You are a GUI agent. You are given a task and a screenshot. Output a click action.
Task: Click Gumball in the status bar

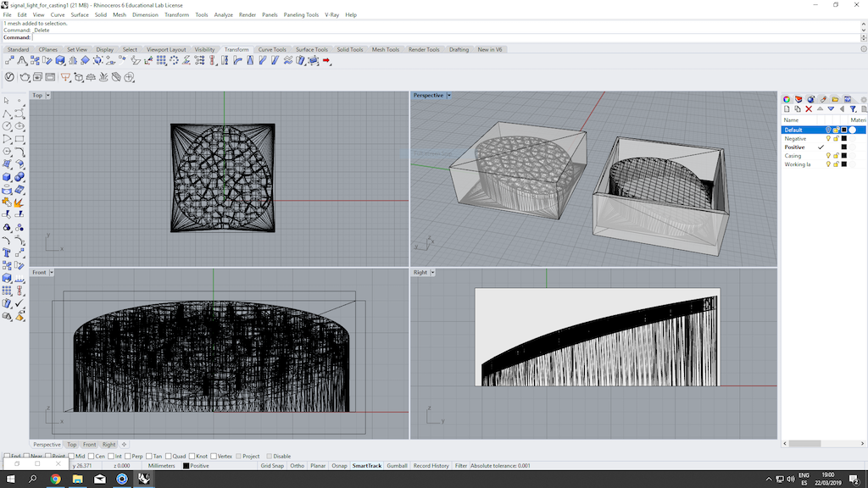(397, 466)
